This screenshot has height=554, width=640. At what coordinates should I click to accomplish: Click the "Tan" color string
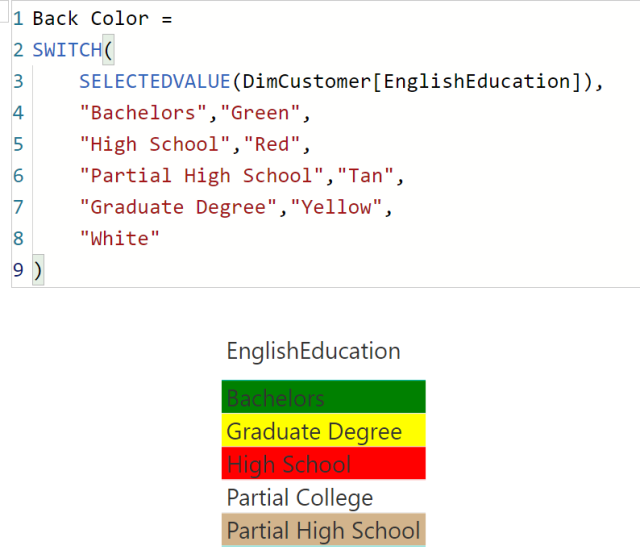[365, 176]
